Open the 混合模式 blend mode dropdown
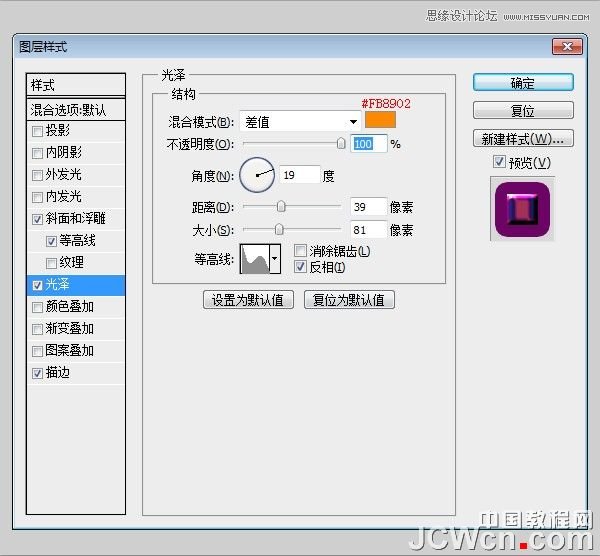Image resolution: width=600 pixels, height=556 pixels. (x=300, y=122)
